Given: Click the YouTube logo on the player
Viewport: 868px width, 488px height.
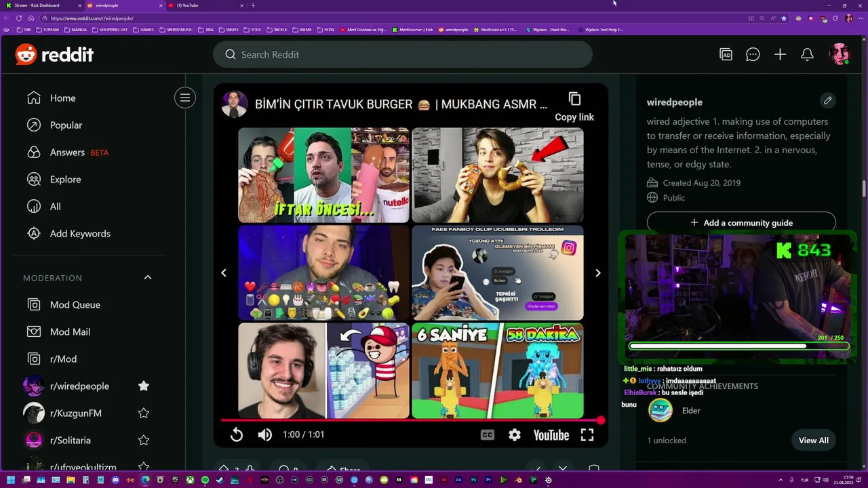Looking at the screenshot, I should pyautogui.click(x=551, y=435).
